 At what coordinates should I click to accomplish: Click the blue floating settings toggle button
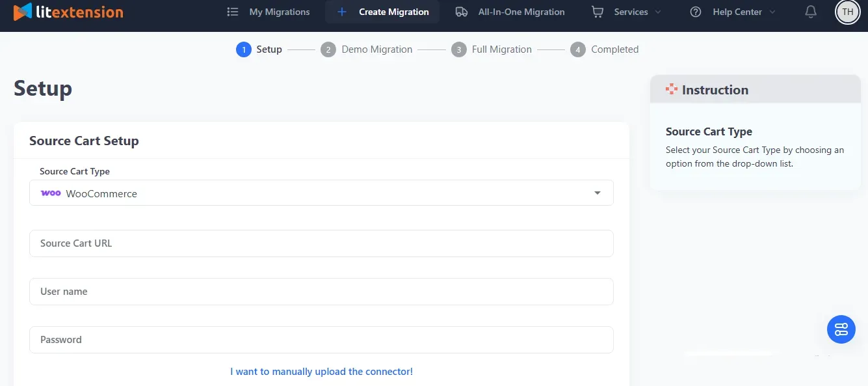coord(841,329)
